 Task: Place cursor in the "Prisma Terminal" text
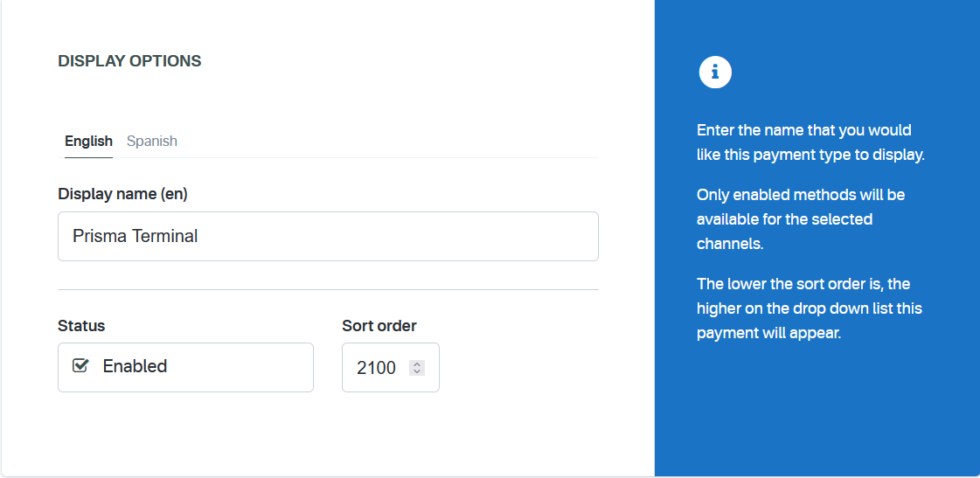tap(136, 236)
